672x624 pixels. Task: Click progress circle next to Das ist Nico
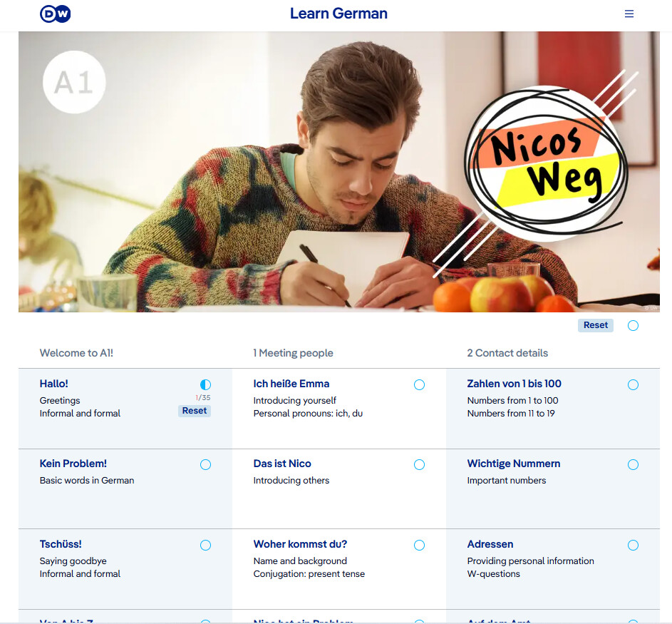click(x=419, y=464)
